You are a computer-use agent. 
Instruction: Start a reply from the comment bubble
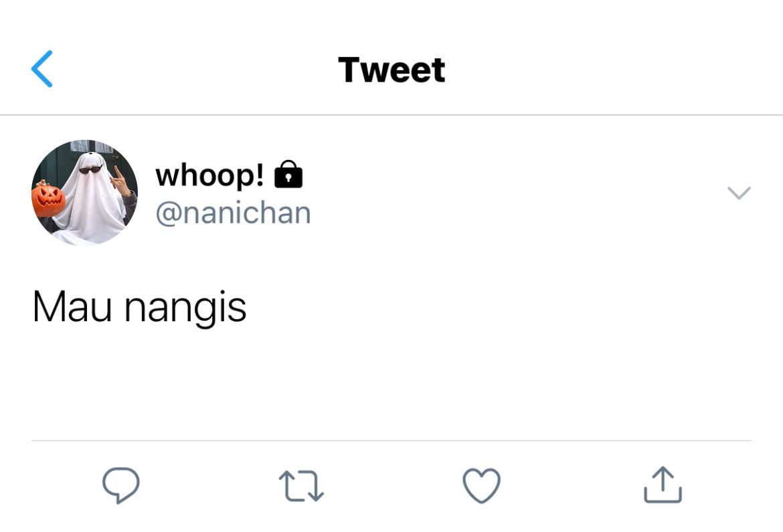tap(121, 485)
